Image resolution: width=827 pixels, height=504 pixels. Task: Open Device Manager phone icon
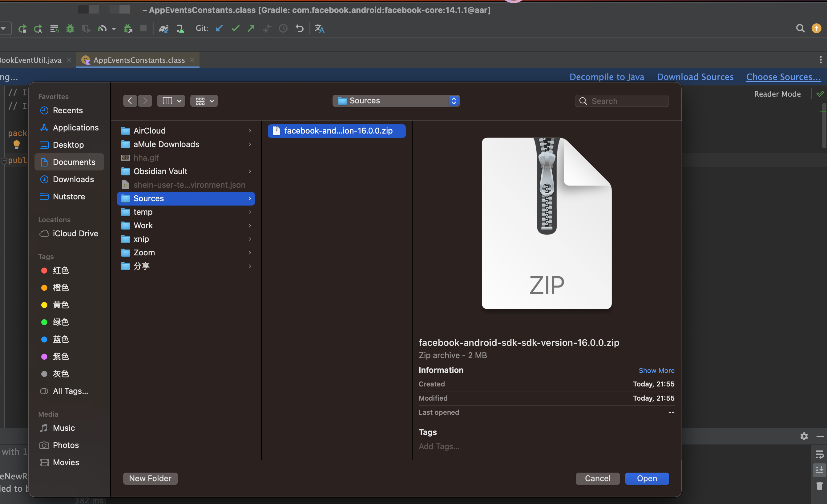click(x=180, y=29)
